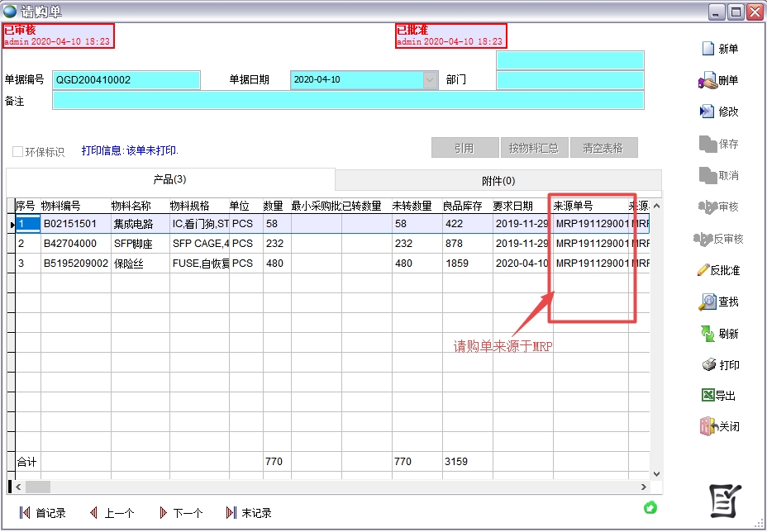Click the 导出 (export) Excel icon
This screenshot has height=532, width=767.
click(x=707, y=396)
